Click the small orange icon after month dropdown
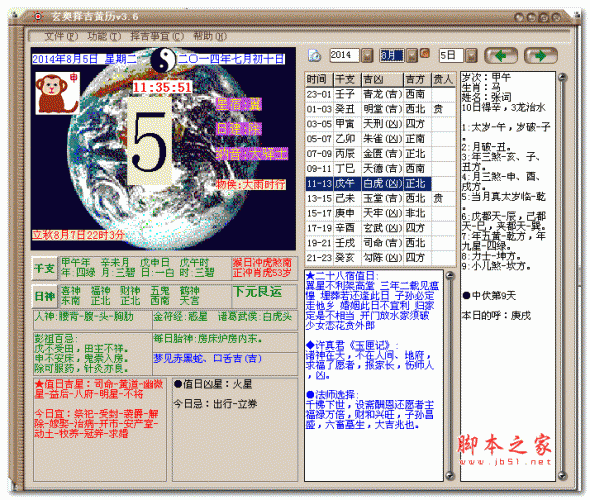This screenshot has height=500, width=590. click(425, 53)
